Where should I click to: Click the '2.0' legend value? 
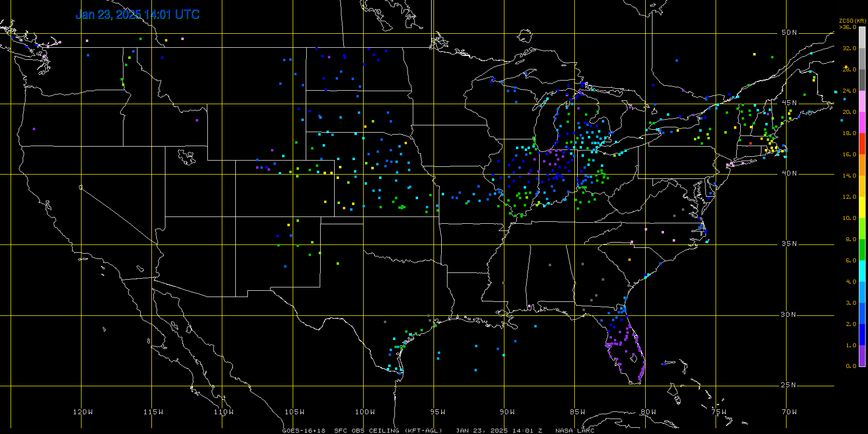[x=851, y=324]
